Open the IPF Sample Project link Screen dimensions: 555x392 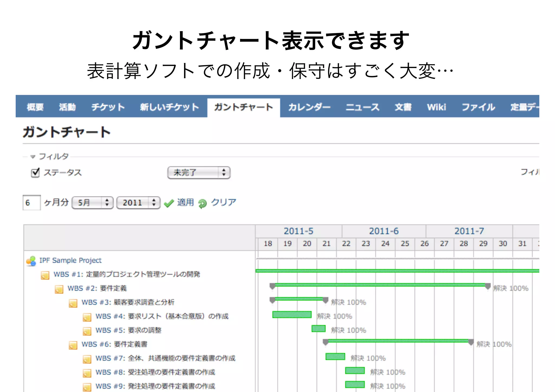click(x=70, y=260)
